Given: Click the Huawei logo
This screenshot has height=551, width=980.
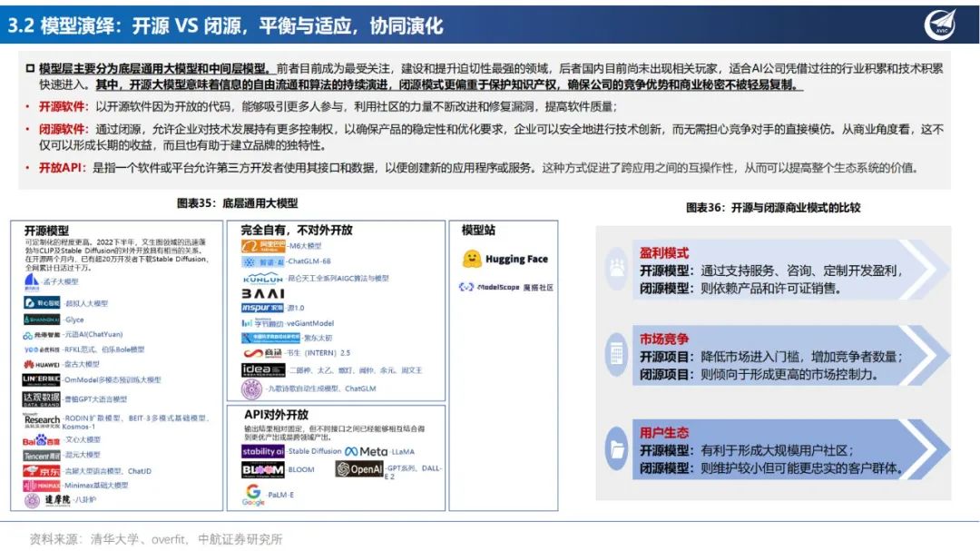Looking at the screenshot, I should [41, 365].
